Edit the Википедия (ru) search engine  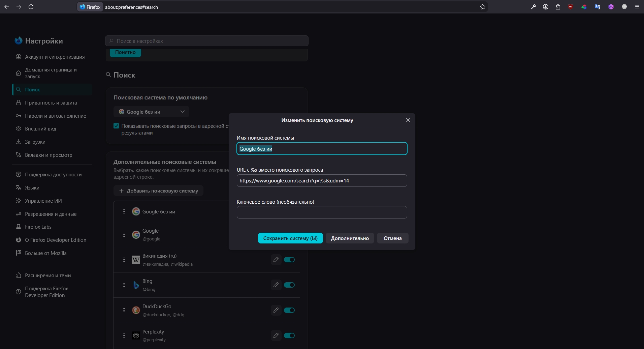[x=276, y=260]
